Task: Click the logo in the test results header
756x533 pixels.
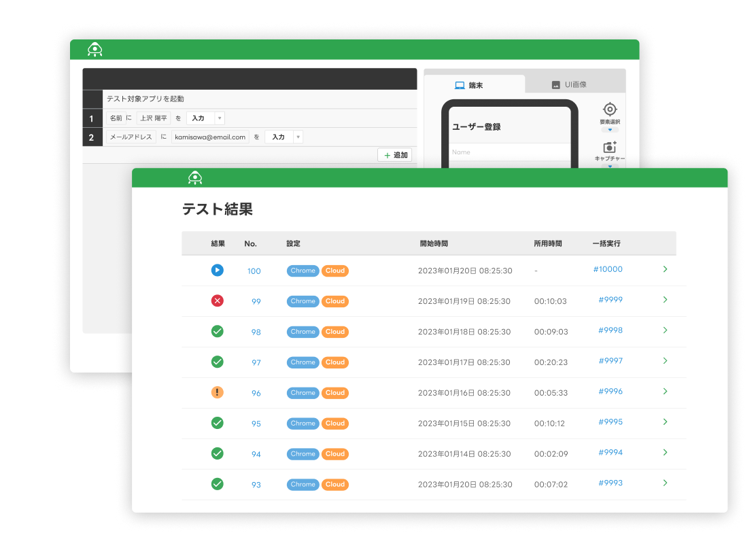Action: pos(196,178)
